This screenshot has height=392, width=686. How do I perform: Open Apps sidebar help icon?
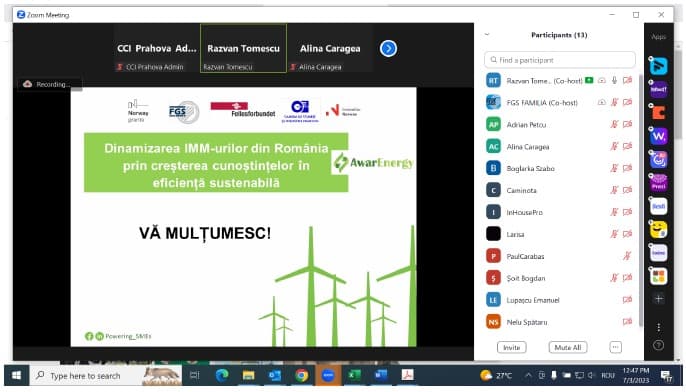658,345
